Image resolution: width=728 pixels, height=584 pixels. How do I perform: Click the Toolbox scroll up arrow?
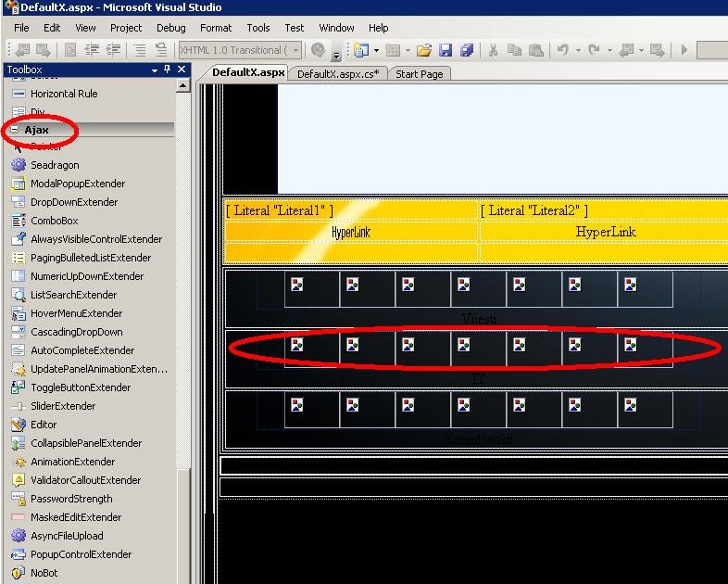click(183, 85)
